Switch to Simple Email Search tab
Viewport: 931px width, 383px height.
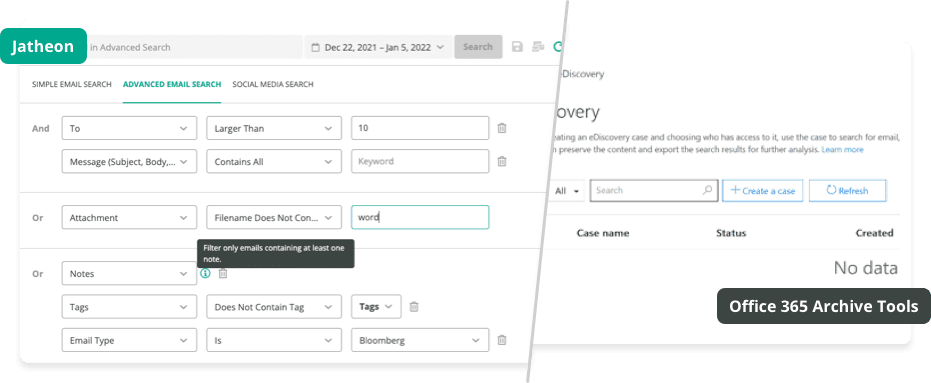click(x=72, y=84)
